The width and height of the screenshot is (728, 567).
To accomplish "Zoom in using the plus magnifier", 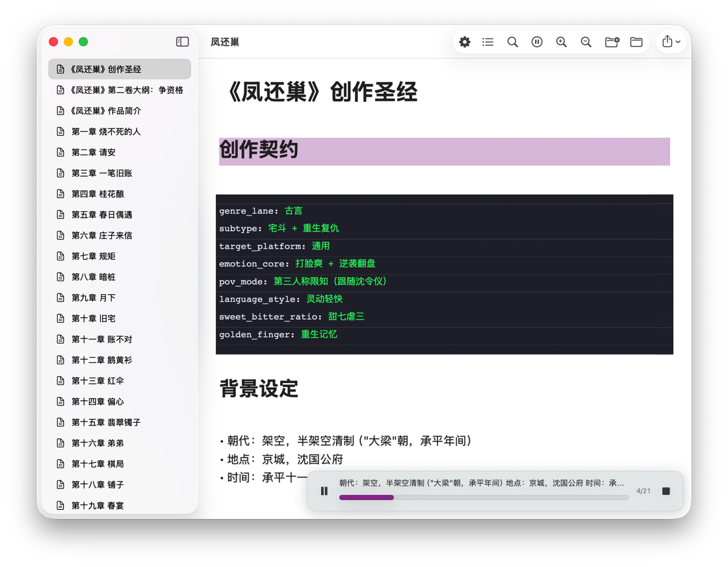I will tap(562, 42).
